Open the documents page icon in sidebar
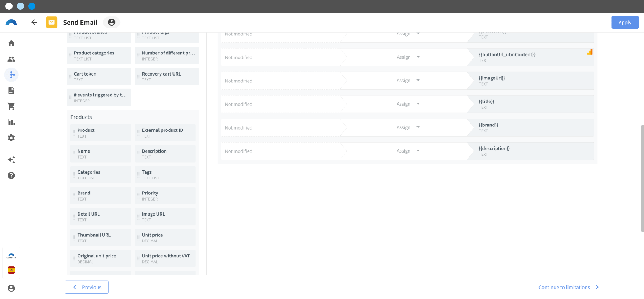The height and width of the screenshot is (299, 644). (11, 91)
